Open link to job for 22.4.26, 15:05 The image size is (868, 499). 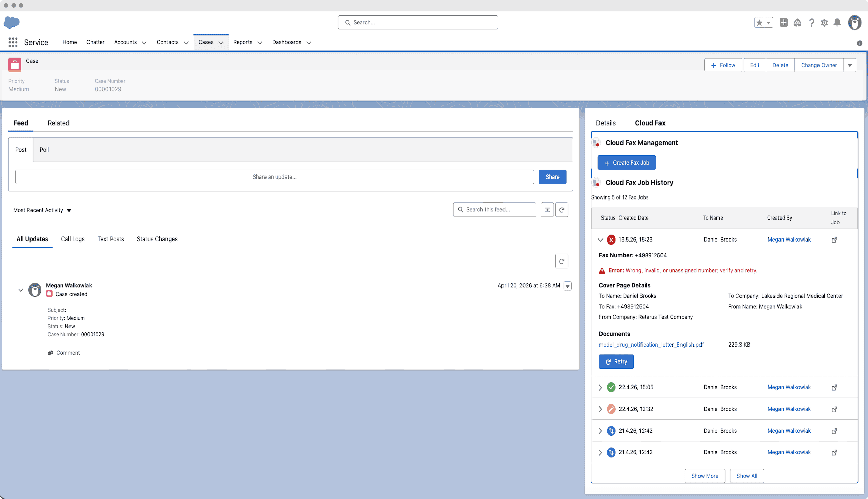point(834,388)
